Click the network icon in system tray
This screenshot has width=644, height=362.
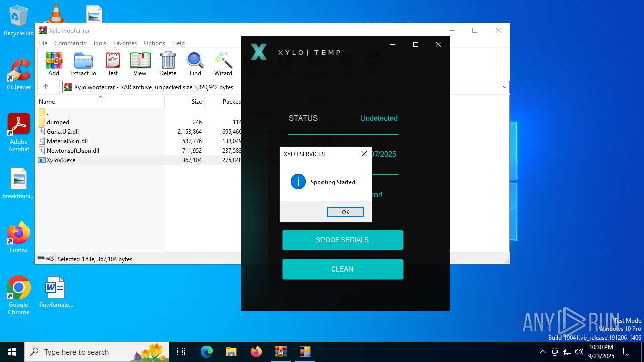[567, 352]
